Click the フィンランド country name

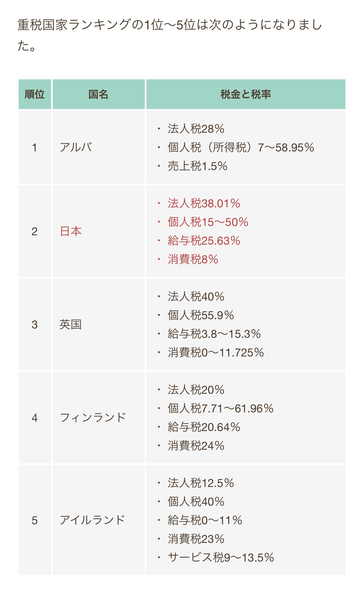[x=93, y=417]
